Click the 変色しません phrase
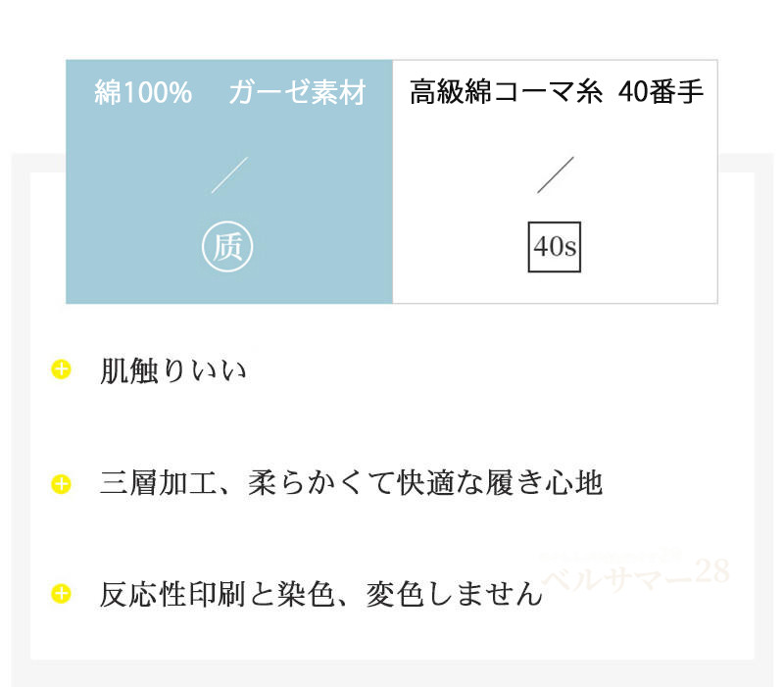Screen dimensions: 784x687 click(454, 594)
